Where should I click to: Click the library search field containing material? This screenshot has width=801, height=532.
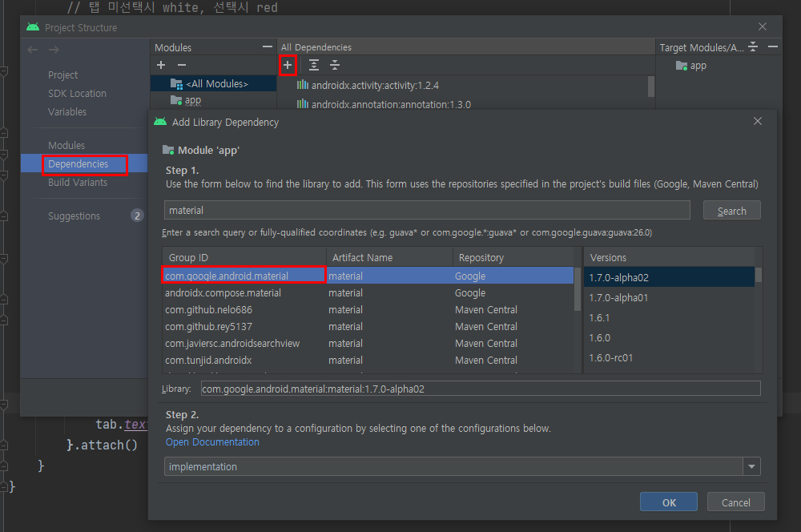coord(427,210)
